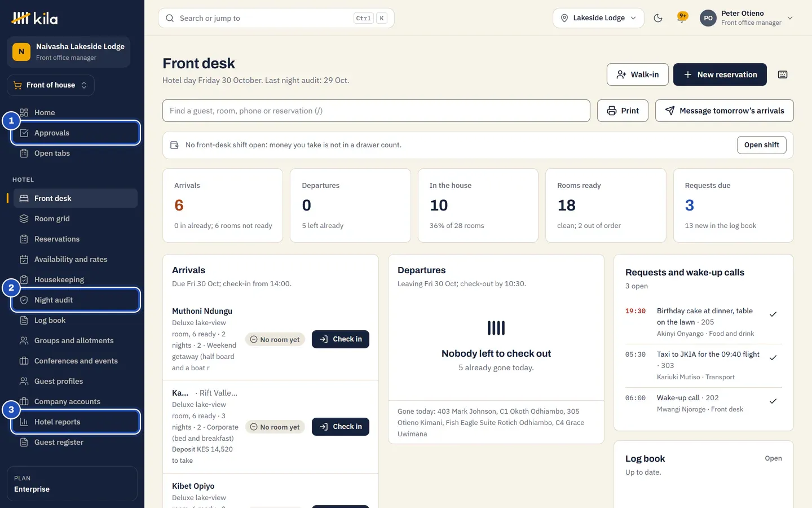Open Conferences and events
The image size is (812, 508).
pos(76,361)
